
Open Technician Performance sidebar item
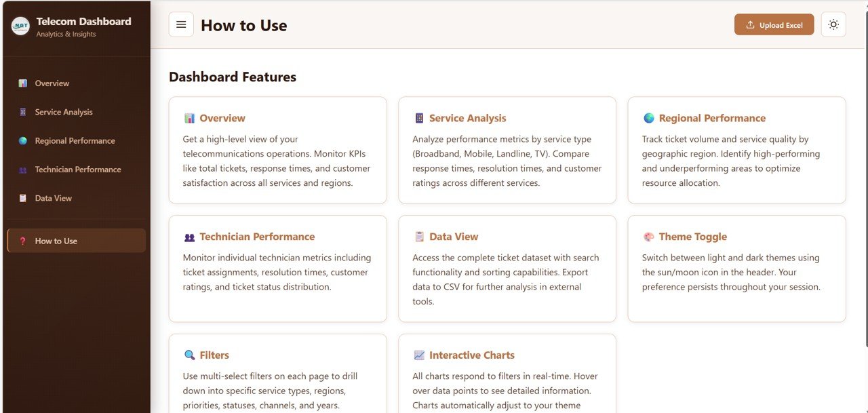[78, 170]
